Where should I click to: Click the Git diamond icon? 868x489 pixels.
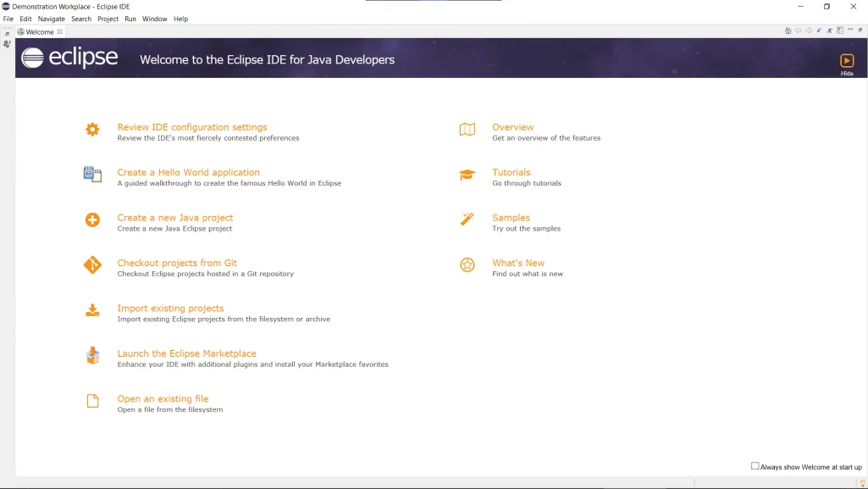[x=92, y=265]
